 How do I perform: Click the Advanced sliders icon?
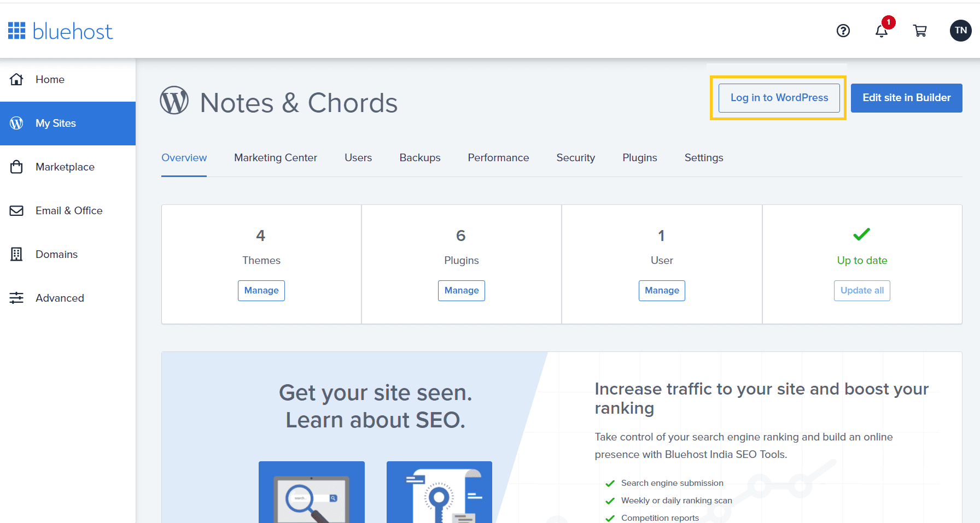point(16,298)
